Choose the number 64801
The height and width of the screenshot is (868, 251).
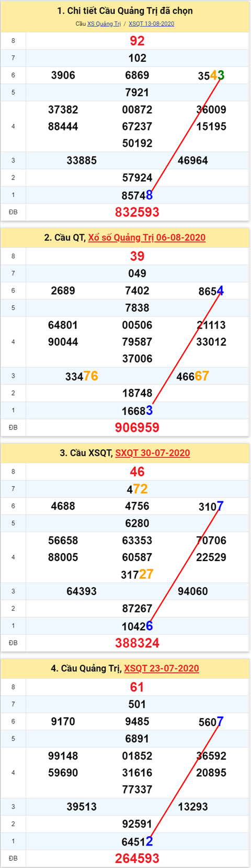click(63, 325)
